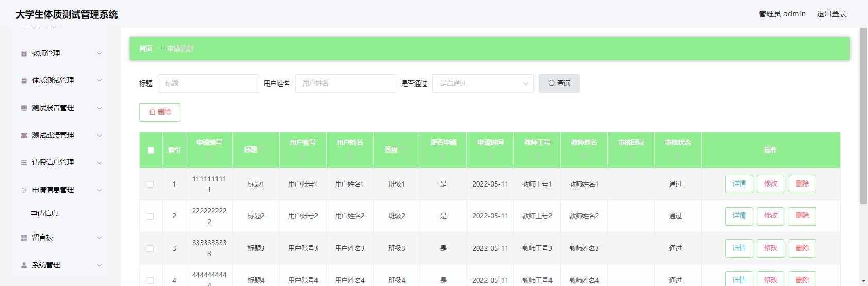Check the row 4 checkbox for 标题4

151,280
